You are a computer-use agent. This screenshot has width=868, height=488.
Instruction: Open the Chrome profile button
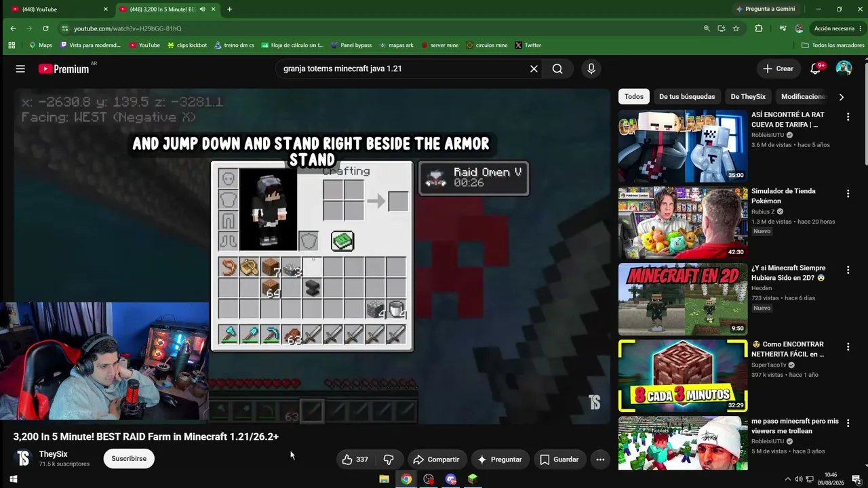click(x=800, y=28)
